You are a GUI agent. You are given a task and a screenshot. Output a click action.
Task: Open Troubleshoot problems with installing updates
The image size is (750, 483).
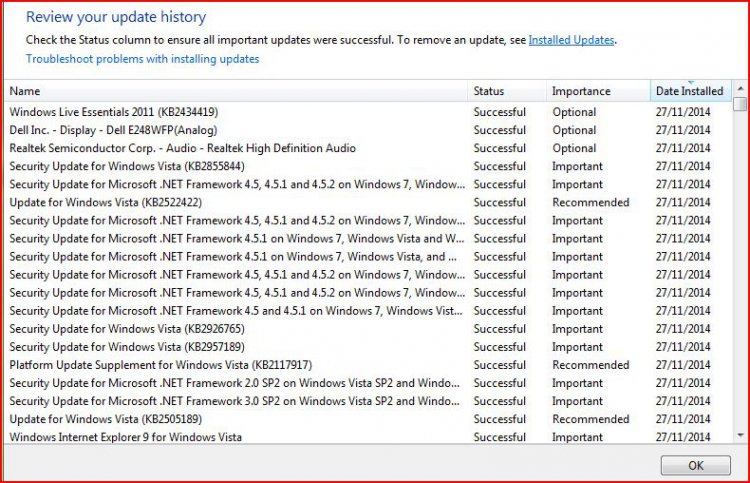tap(143, 59)
